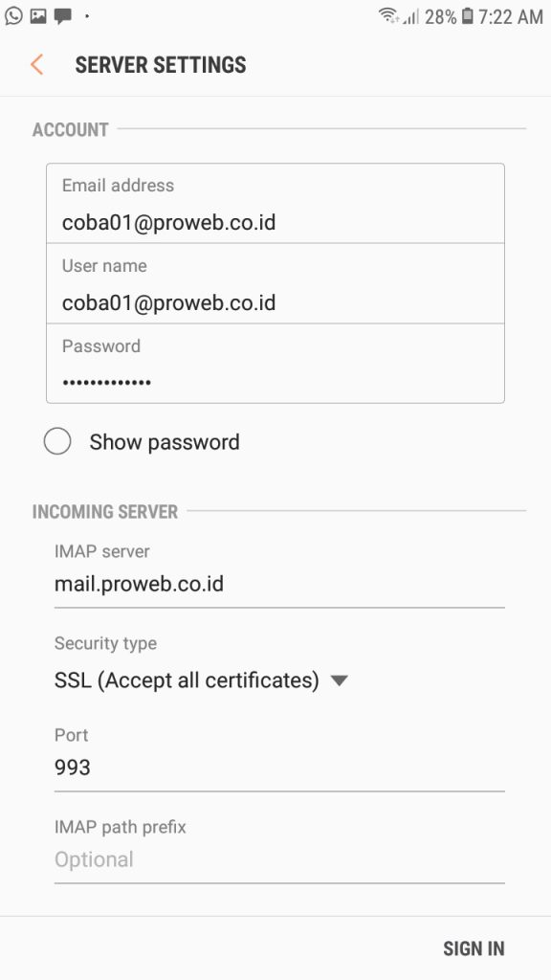Tap the Wi-Fi status icon
Viewport: 551px width, 980px height.
[388, 15]
